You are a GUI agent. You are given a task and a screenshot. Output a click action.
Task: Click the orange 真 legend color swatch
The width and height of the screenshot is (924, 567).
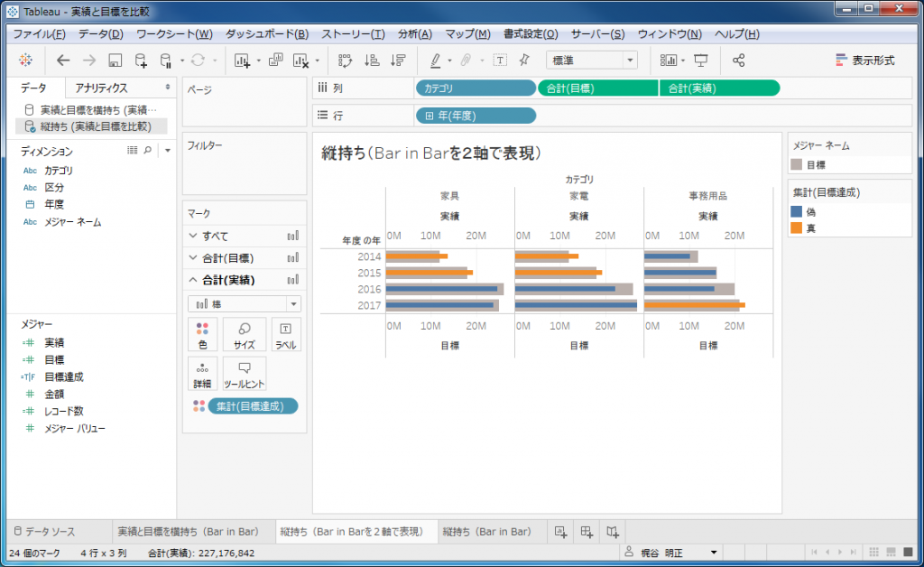tap(796, 228)
